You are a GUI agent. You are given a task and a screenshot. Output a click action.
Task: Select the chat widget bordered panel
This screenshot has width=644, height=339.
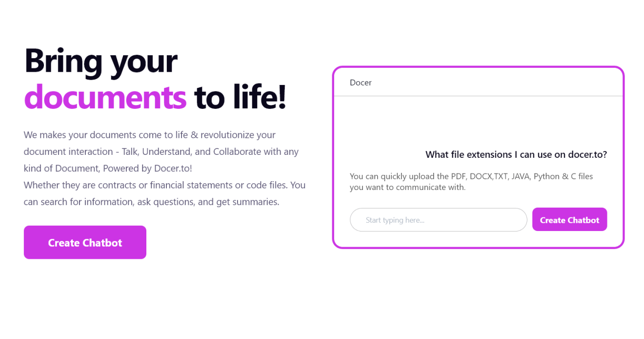pos(479,157)
